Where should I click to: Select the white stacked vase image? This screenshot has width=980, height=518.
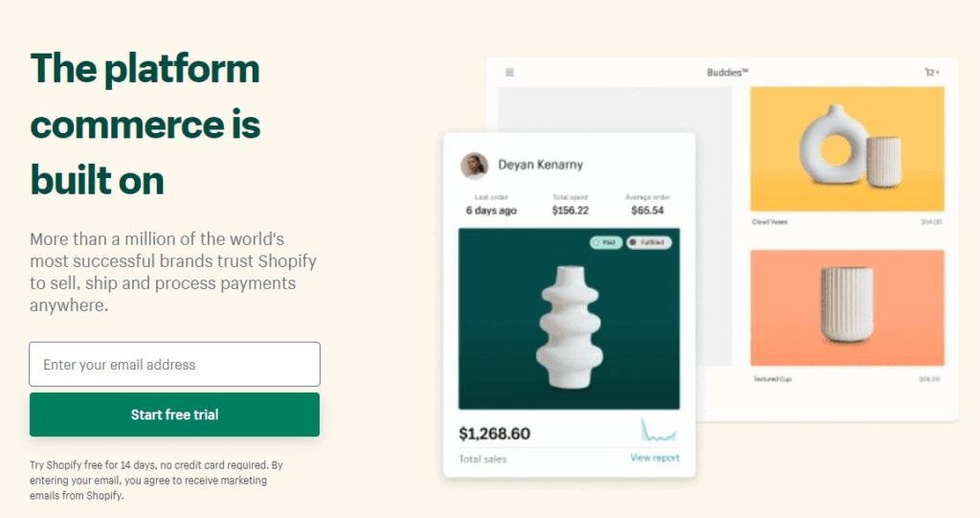point(568,319)
